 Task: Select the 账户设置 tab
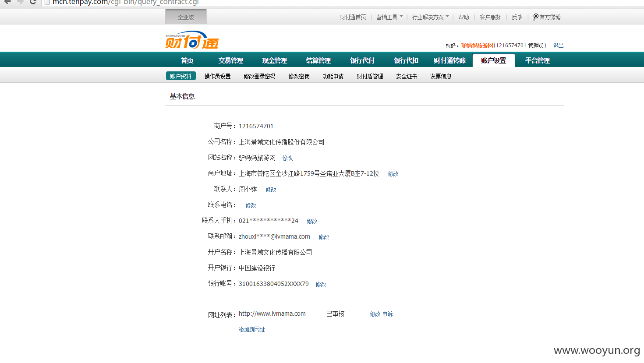tap(494, 60)
